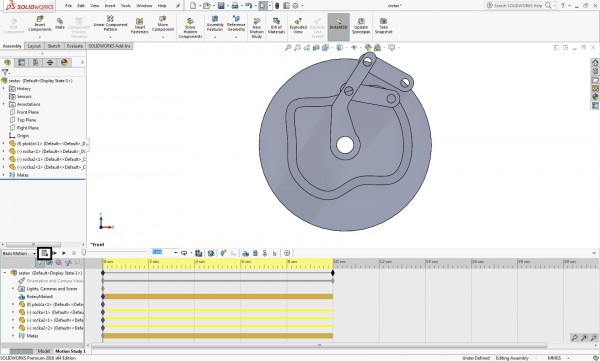Viewport: 600px width, 361px height.
Task: Click the DisplayManager tab icon
Action: point(64,62)
